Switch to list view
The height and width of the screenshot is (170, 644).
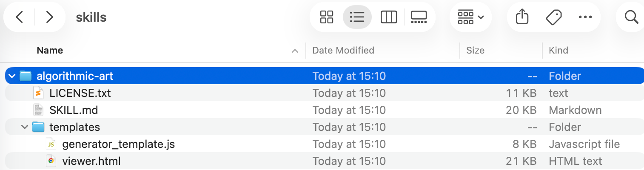tap(357, 17)
